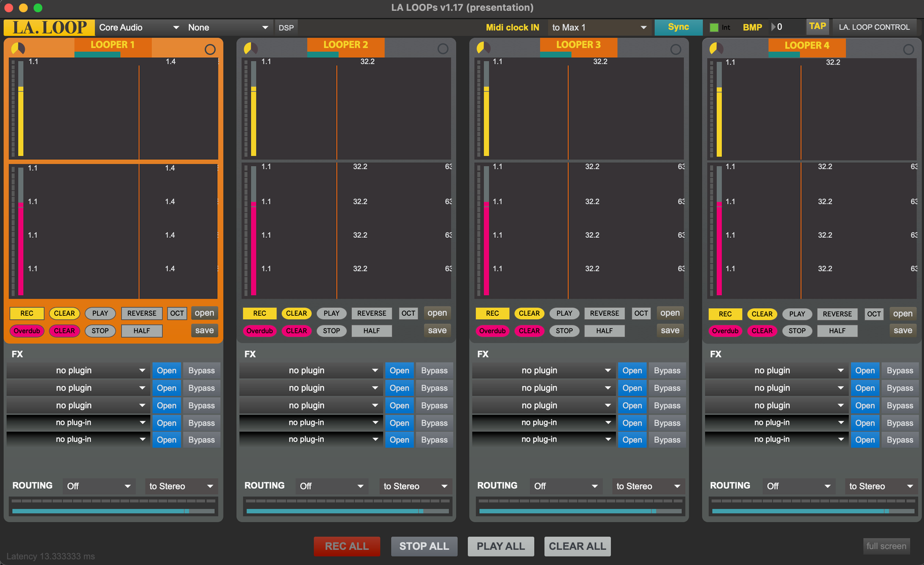
Task: Expand the 'to Max 1' Midi clock dropdown
Action: click(599, 28)
